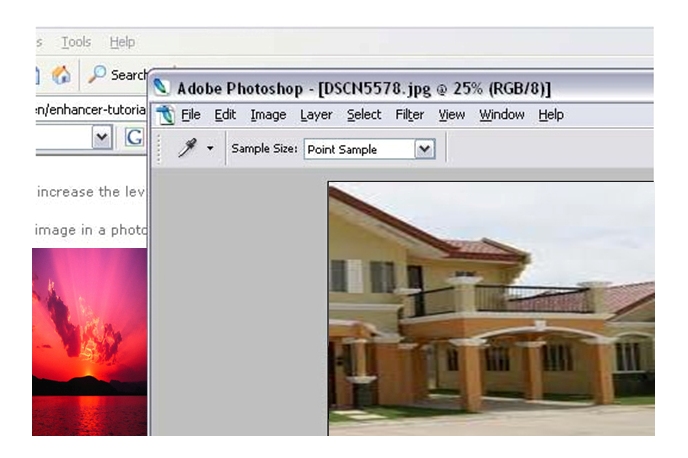Click the sunset image thumbnail in browser page
Image resolution: width=688 pixels, height=458 pixels.
tap(90, 342)
